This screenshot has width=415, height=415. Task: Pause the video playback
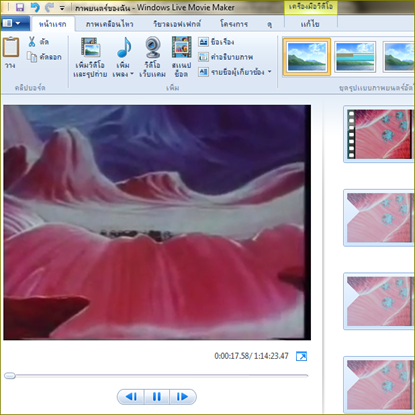(x=157, y=397)
